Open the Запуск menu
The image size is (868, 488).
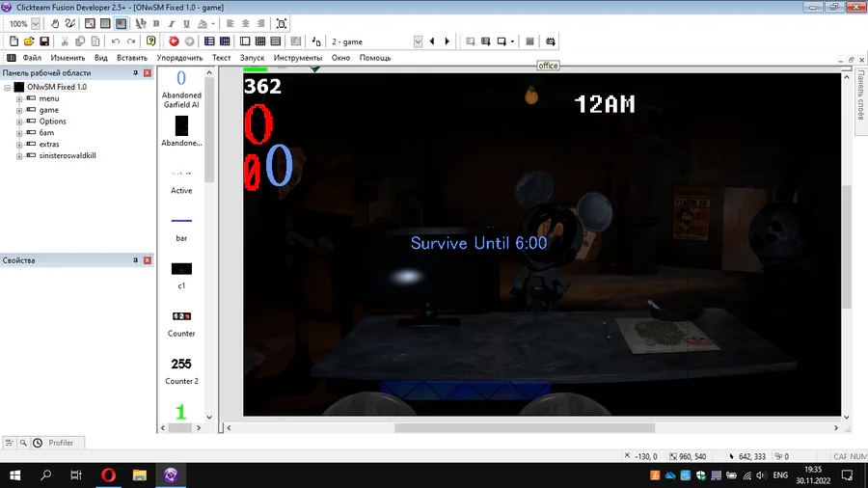[252, 58]
